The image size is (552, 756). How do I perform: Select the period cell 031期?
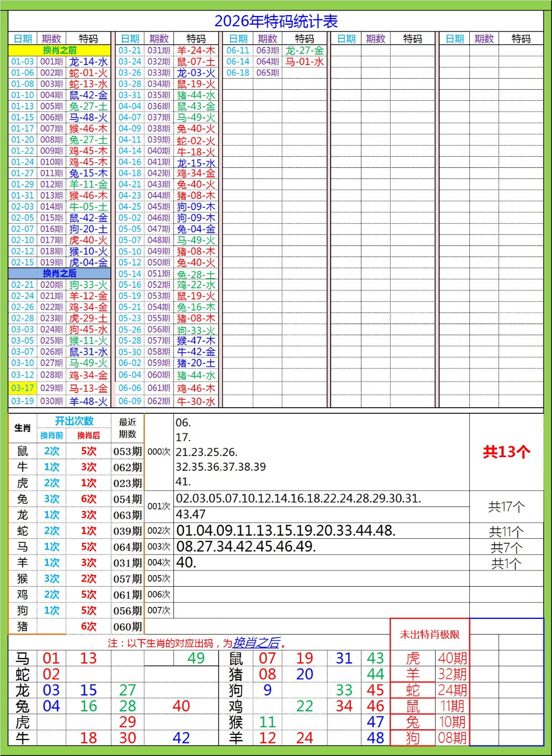[159, 50]
